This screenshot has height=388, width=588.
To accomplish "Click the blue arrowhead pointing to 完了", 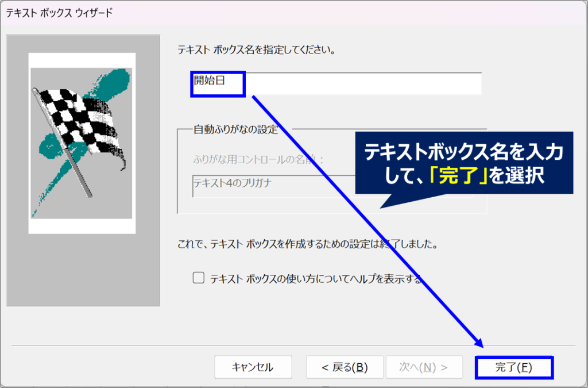I will coord(480,343).
